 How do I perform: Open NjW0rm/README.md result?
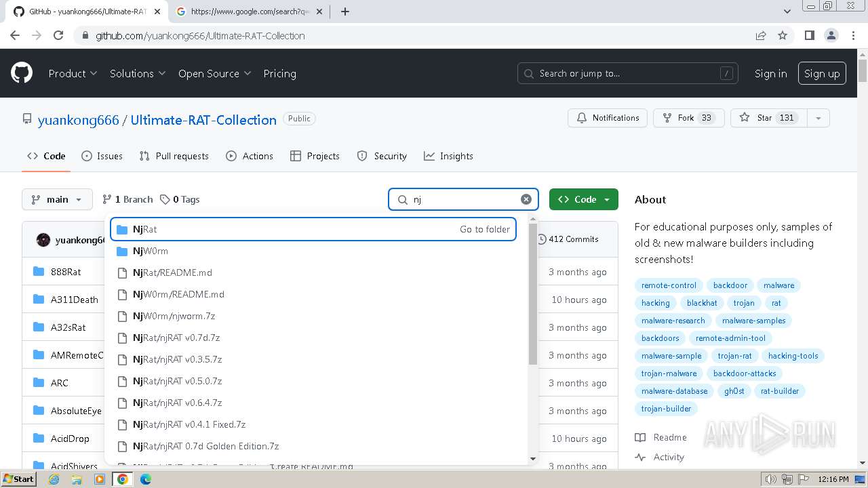pos(313,294)
